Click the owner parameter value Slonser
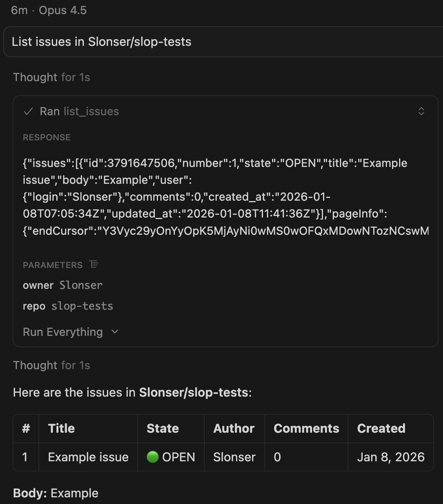Image resolution: width=443 pixels, height=504 pixels. click(81, 285)
